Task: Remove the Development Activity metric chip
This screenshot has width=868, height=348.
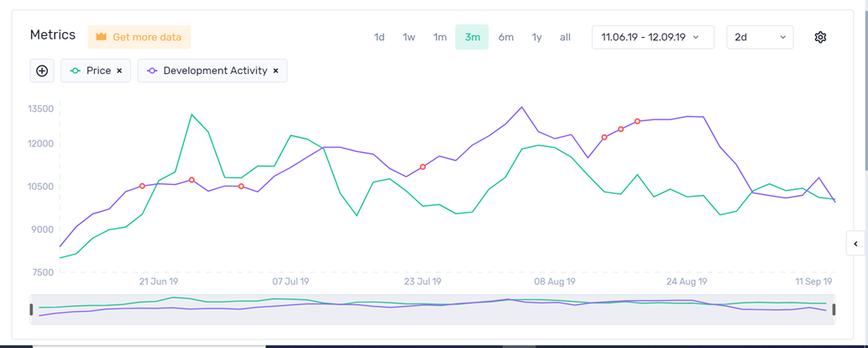Action: pos(275,71)
